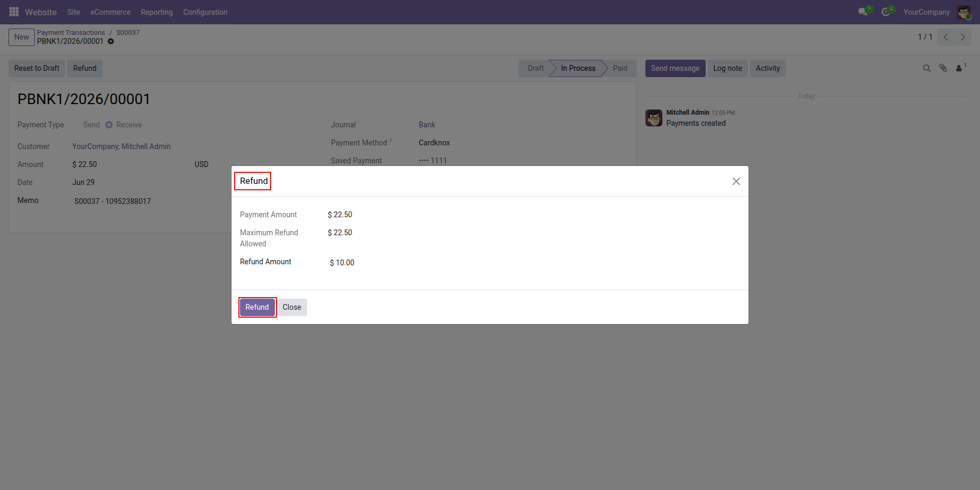Select the Receive payment type radio
This screenshot has height=490, width=980.
pyautogui.click(x=109, y=125)
